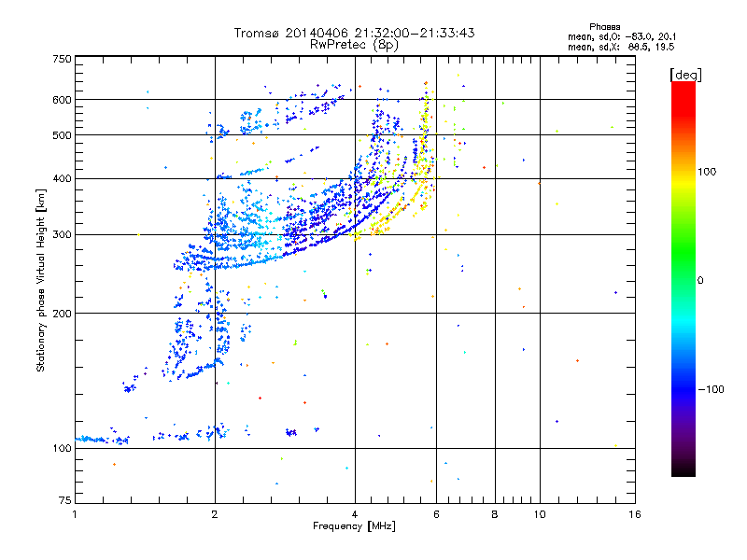747x560 pixels.
Task: Click the x-axis tick label '4'
Action: (x=355, y=514)
